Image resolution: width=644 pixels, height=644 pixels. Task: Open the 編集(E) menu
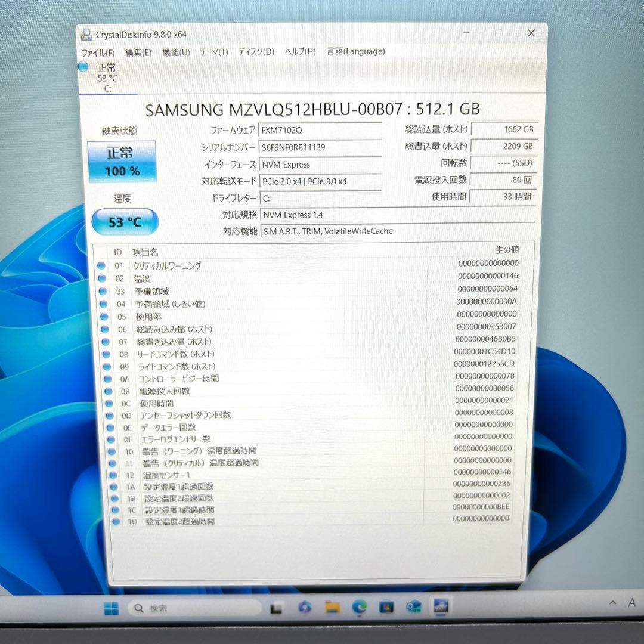click(138, 52)
